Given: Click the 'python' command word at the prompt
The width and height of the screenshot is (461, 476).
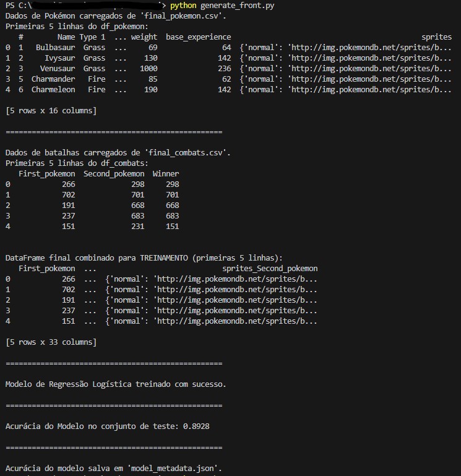Looking at the screenshot, I should [x=183, y=6].
